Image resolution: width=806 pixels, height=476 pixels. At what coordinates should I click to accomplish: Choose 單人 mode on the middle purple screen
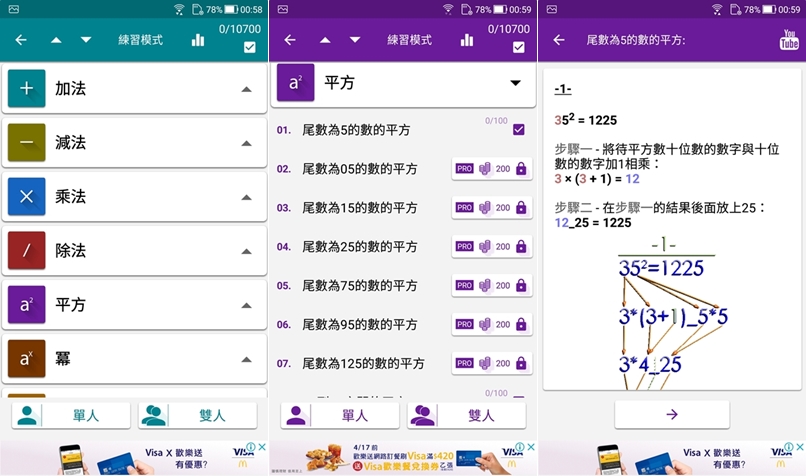[x=340, y=415]
